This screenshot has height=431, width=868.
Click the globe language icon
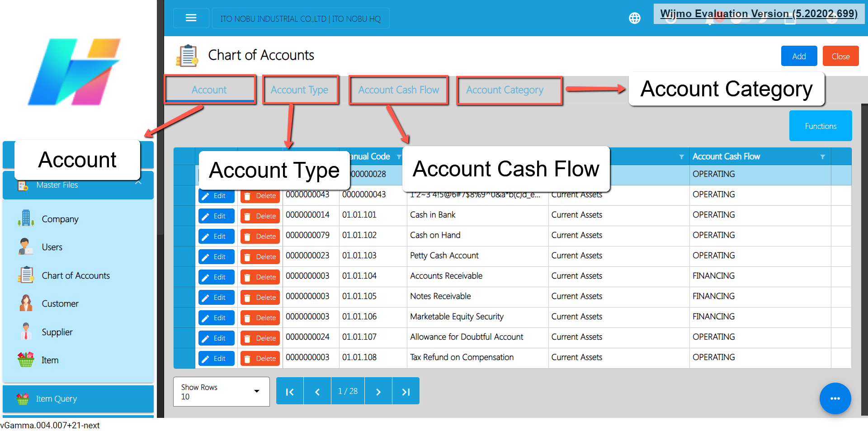pos(634,18)
